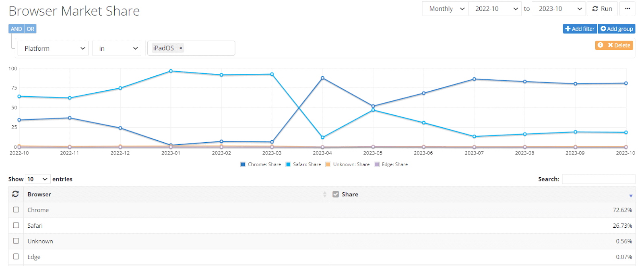The width and height of the screenshot is (644, 266).
Task: Tick the Chrome row checkbox
Action: click(16, 210)
